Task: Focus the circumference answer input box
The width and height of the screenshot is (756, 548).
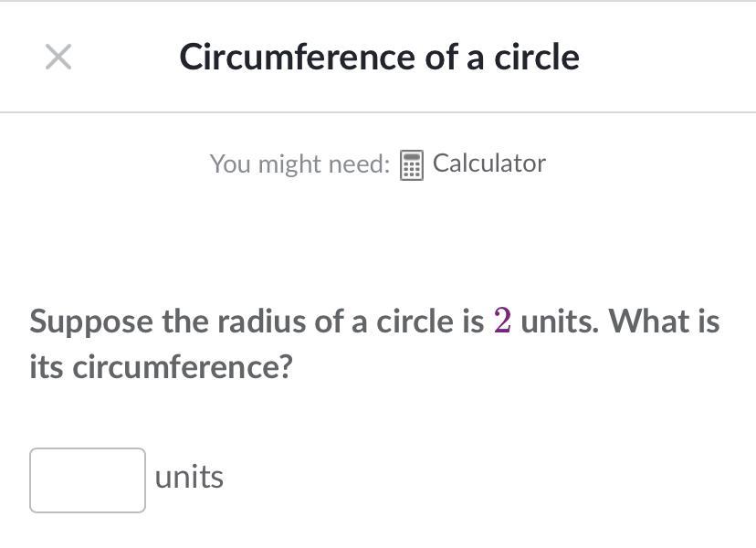Action: pyautogui.click(x=88, y=479)
